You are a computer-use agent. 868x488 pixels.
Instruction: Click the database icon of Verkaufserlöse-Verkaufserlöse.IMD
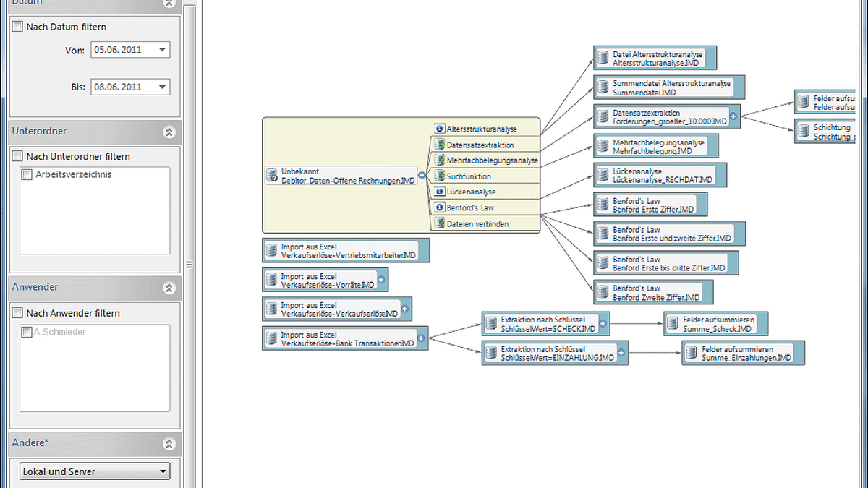point(271,309)
